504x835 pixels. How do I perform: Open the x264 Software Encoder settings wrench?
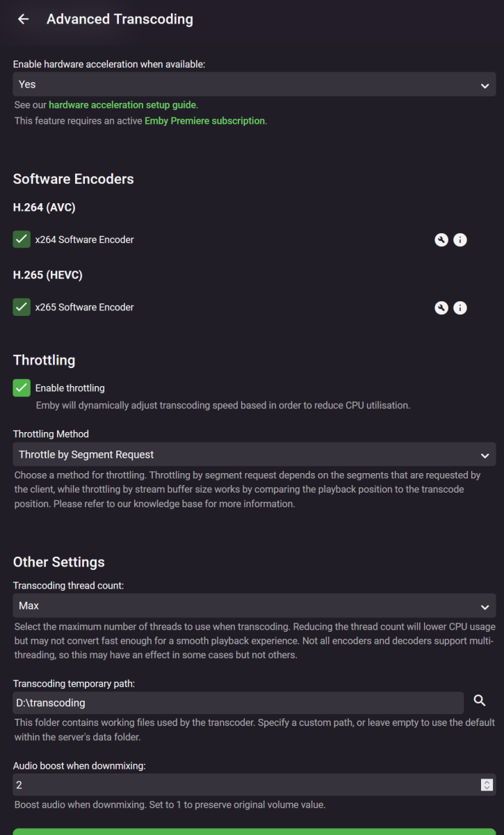(441, 239)
